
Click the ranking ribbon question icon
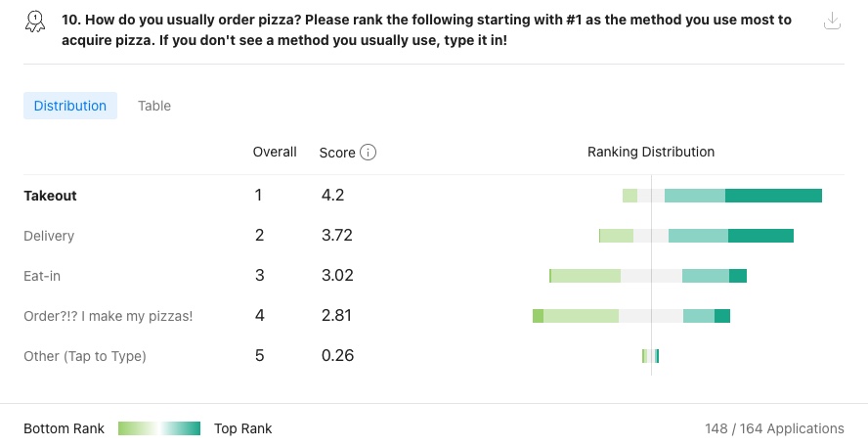point(35,22)
